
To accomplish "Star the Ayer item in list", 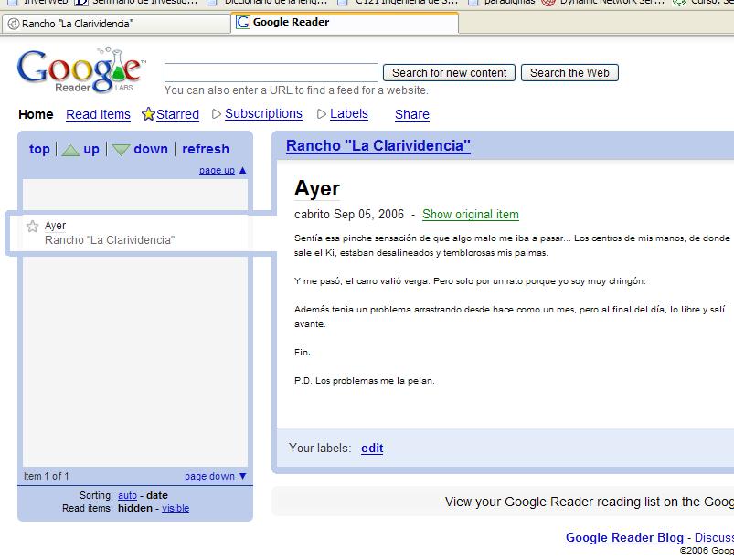I will point(32,227).
